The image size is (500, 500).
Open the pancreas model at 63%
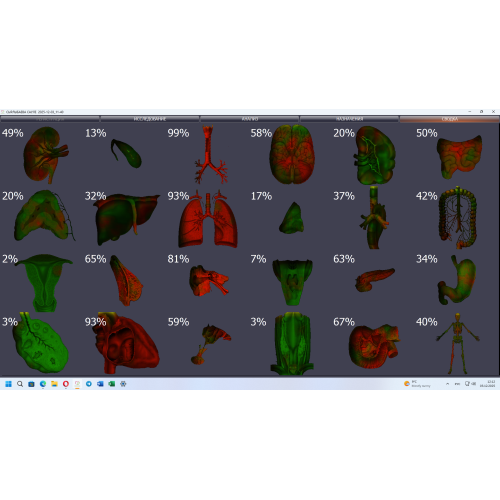coord(375,280)
